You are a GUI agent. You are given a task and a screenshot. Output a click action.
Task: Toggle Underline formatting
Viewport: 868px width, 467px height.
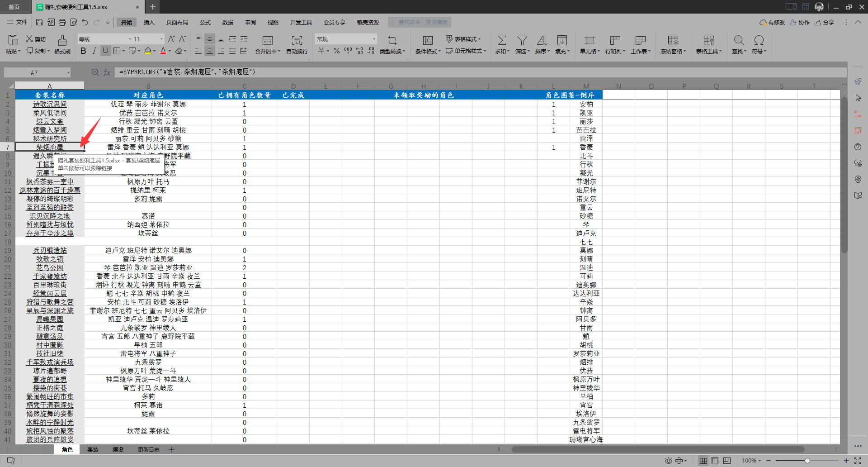105,51
